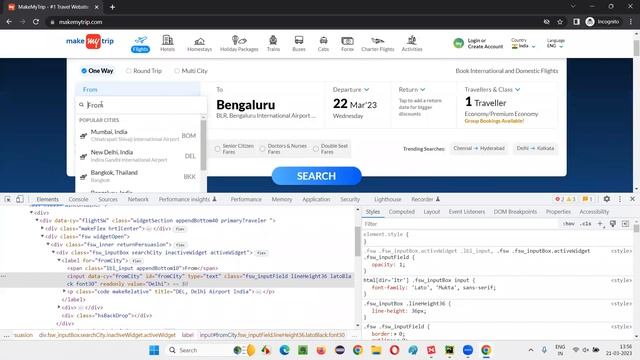Open the Language ENG dropdown
The width and height of the screenshot is (640, 360).
(x=555, y=44)
